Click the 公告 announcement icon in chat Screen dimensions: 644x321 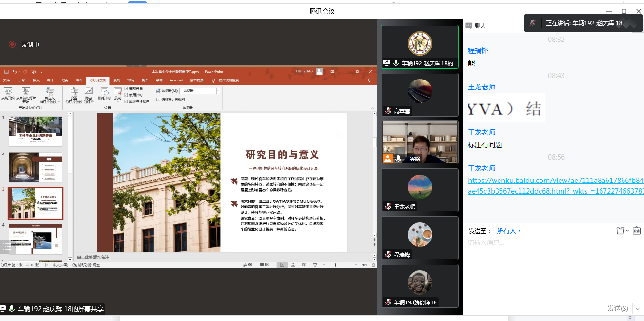pos(636,231)
